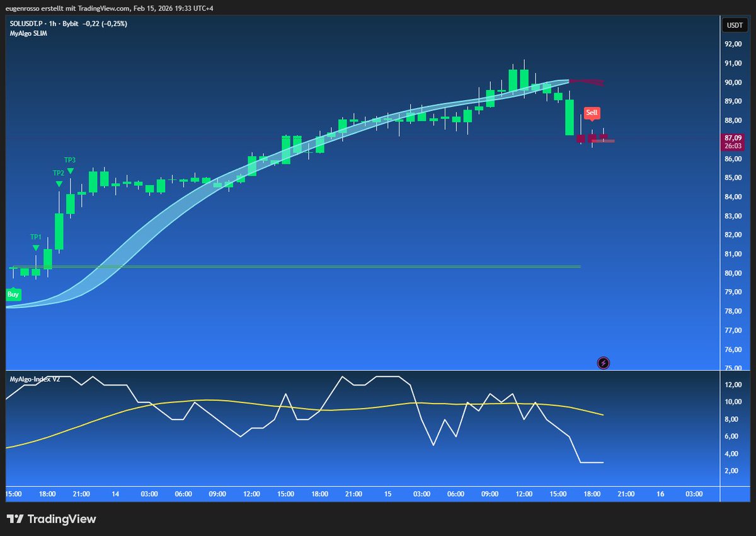Click the 80,00 price axis label
Screen dimensions: 756x536
click(733, 273)
